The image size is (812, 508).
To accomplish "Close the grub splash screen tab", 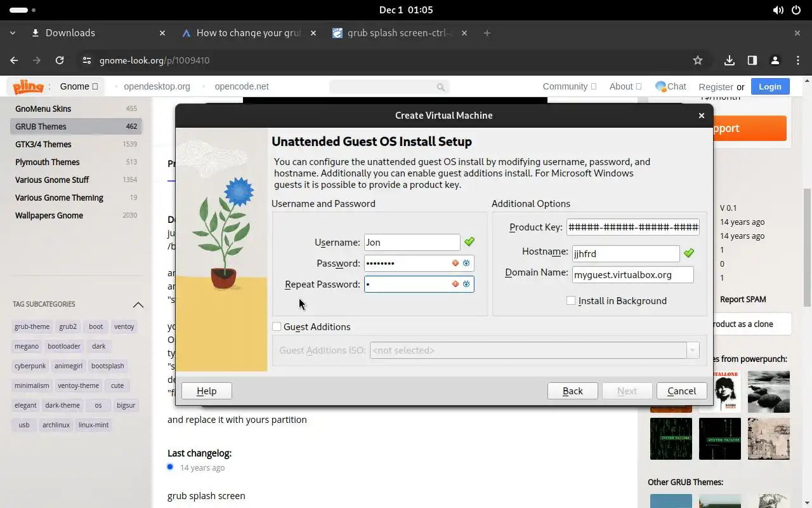I will pos(464,33).
